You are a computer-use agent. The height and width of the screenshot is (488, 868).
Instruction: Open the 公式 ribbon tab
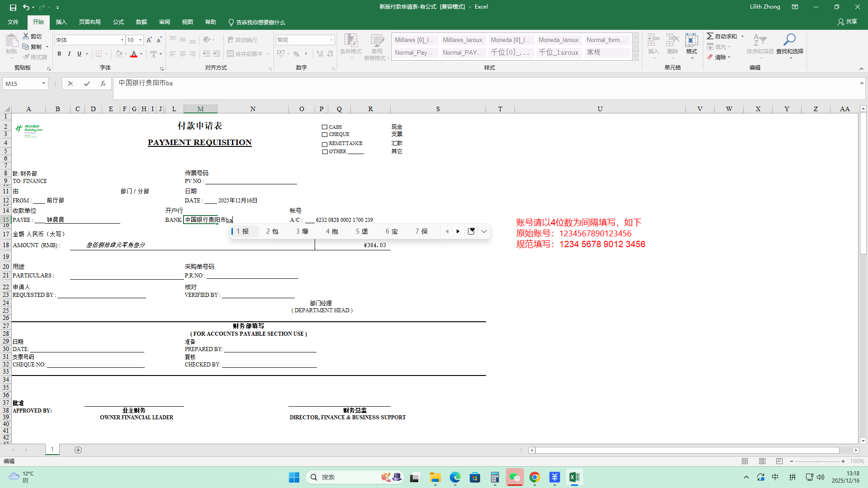[118, 22]
